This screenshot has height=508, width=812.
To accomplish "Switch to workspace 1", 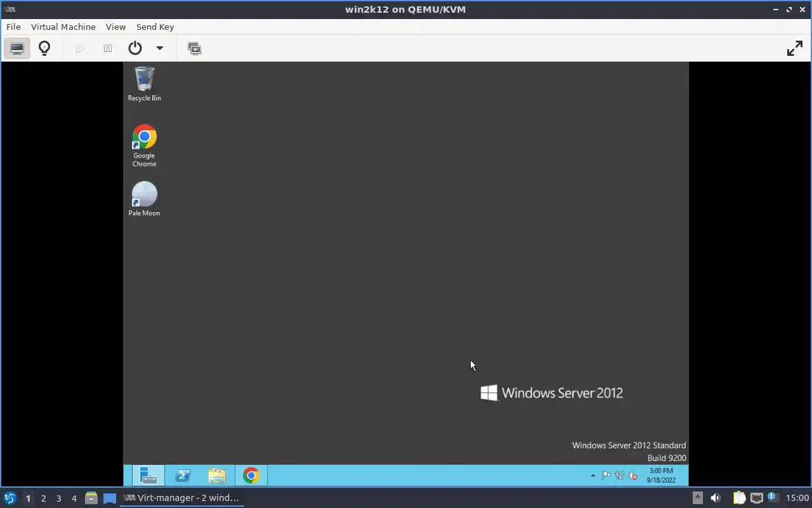I will pos(28,498).
